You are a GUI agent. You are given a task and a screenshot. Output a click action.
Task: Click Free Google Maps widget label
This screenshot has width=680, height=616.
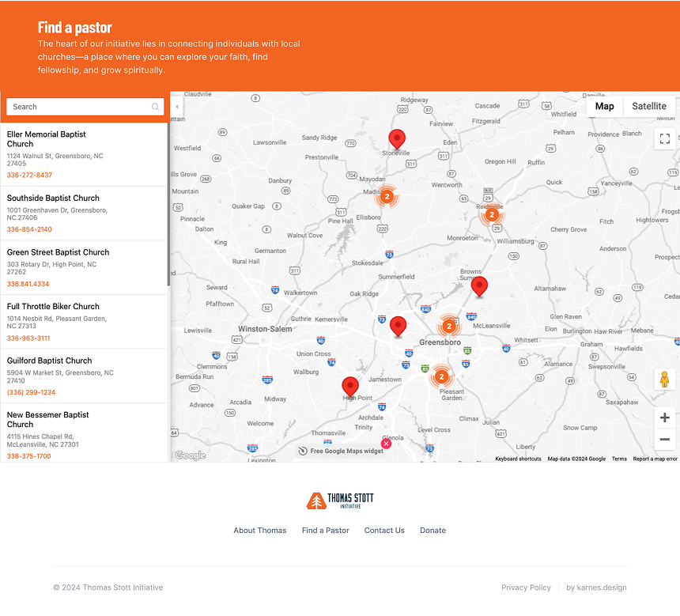click(346, 452)
